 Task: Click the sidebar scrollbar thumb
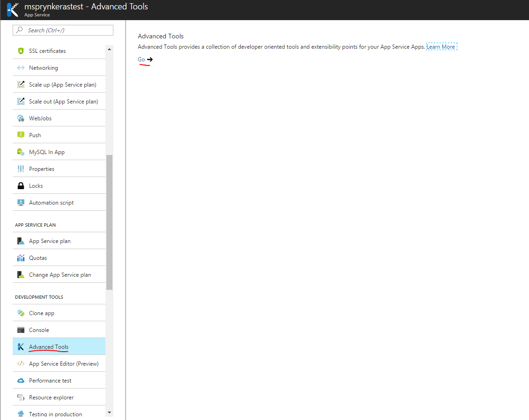(109, 222)
